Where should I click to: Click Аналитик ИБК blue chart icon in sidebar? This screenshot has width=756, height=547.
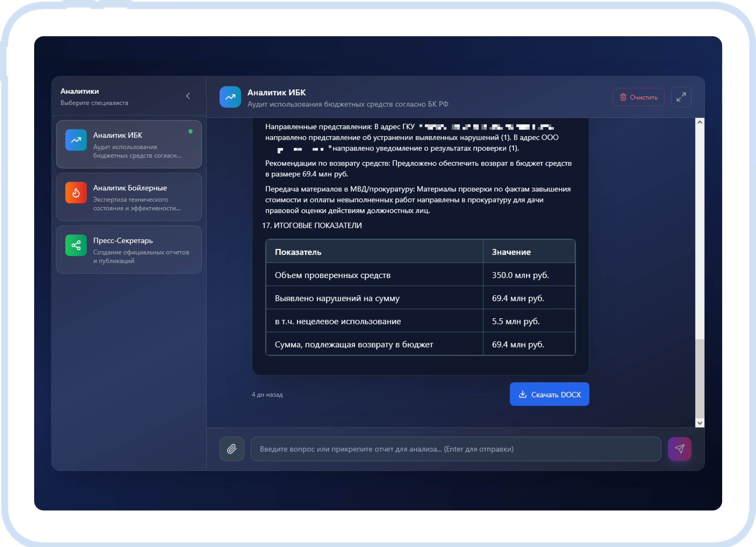pos(76,140)
